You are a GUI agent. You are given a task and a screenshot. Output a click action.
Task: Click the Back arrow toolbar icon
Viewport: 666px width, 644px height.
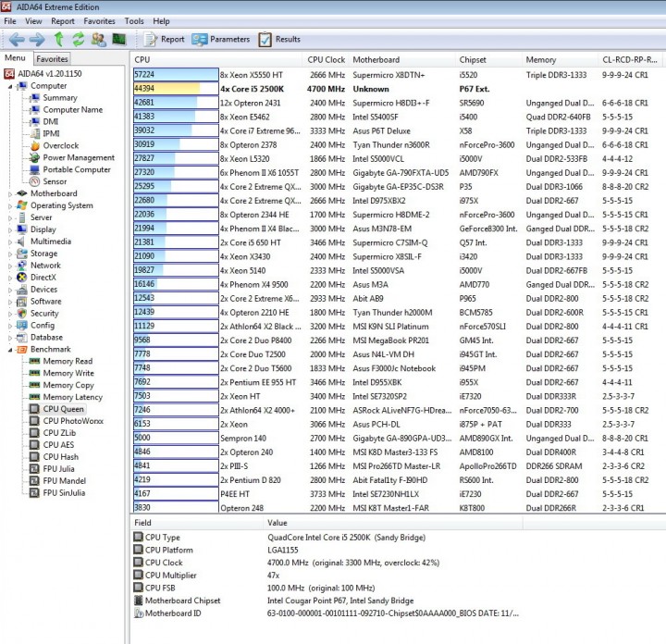click(17, 40)
